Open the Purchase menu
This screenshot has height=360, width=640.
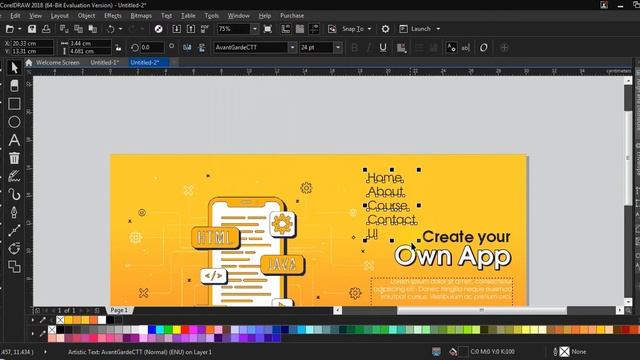pyautogui.click(x=292, y=16)
